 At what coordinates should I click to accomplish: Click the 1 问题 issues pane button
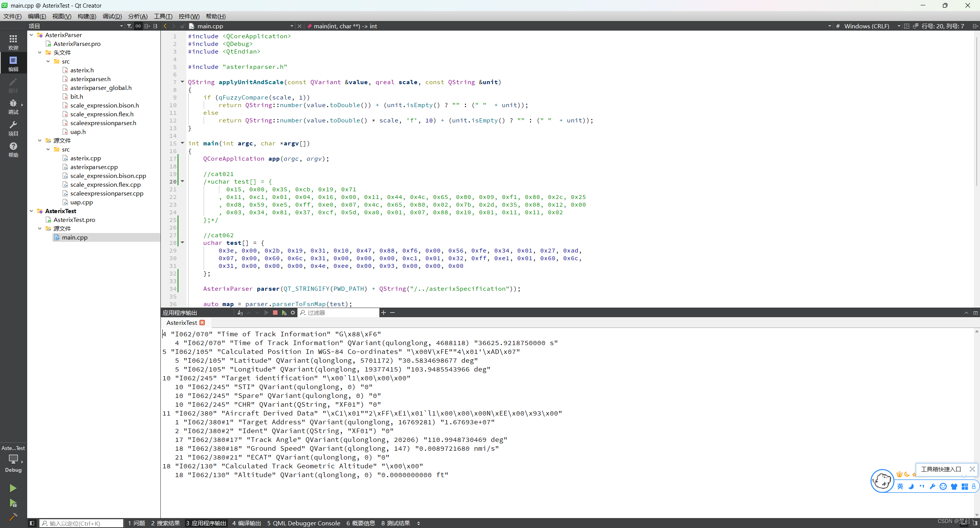(136, 523)
